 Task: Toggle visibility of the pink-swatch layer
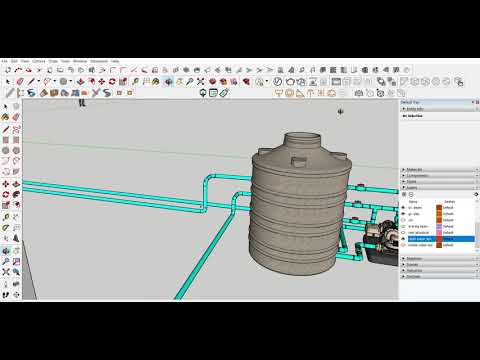403,233
